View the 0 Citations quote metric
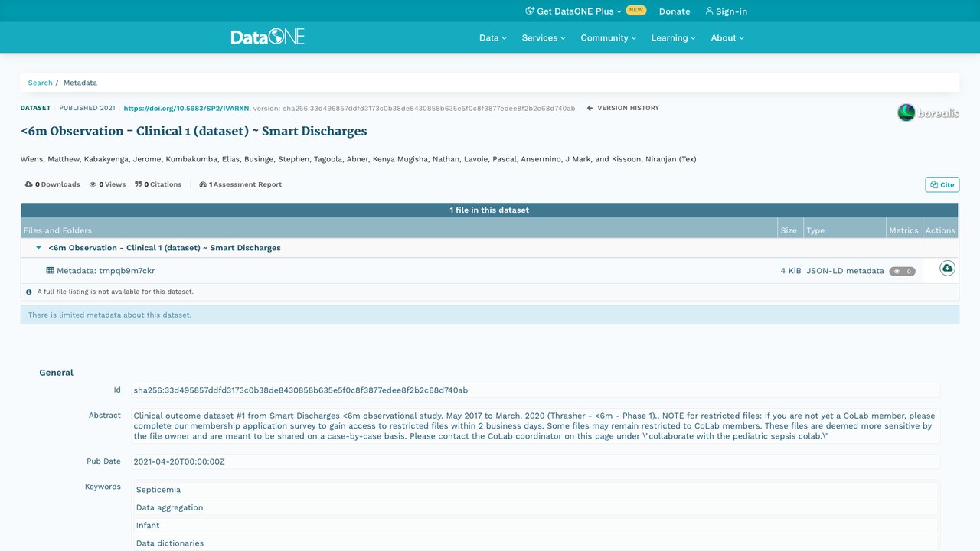Image resolution: width=980 pixels, height=551 pixels. tap(158, 184)
